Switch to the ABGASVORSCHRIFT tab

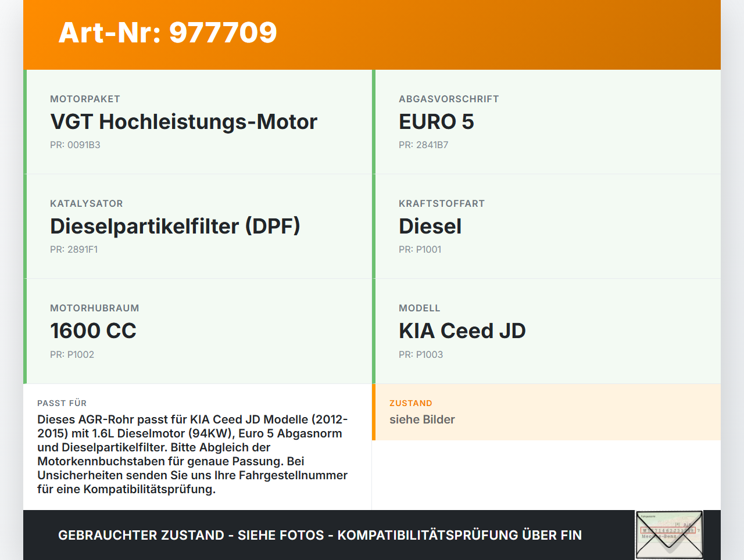[x=448, y=99]
